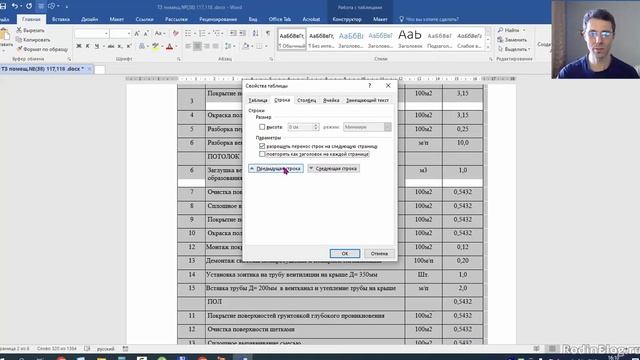This screenshot has width=640, height=360.
Task: Click the Redo icon in the quick access toolbar
Action: tap(29, 6)
